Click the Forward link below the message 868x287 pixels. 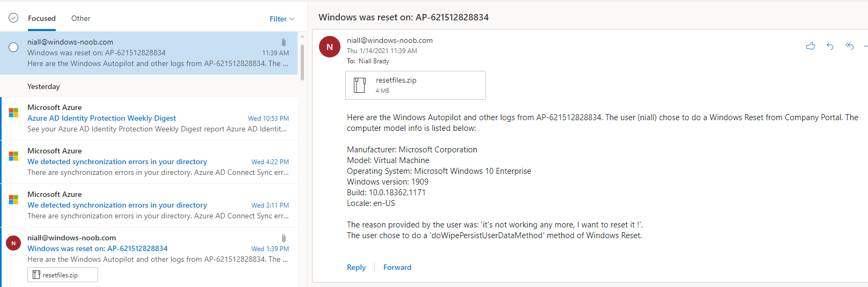[x=397, y=267]
